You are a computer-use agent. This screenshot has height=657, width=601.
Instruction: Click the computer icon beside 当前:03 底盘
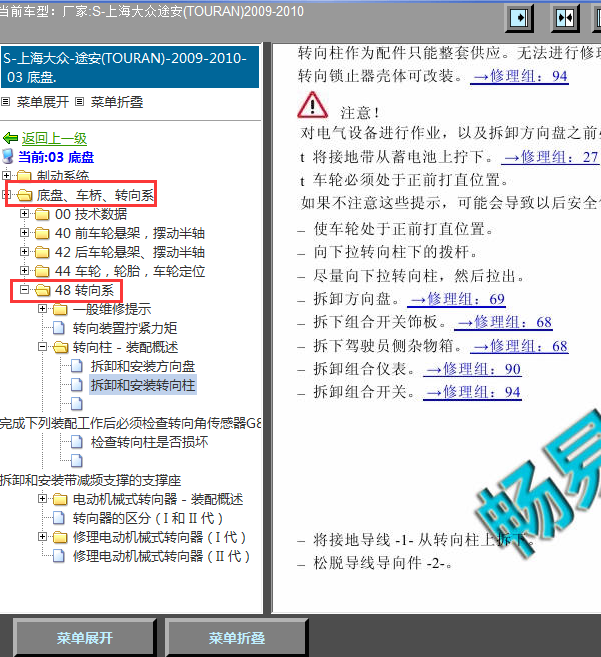[8, 156]
